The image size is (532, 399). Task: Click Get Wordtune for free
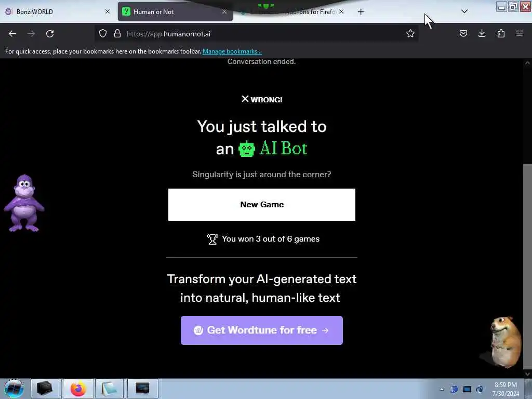click(x=262, y=330)
